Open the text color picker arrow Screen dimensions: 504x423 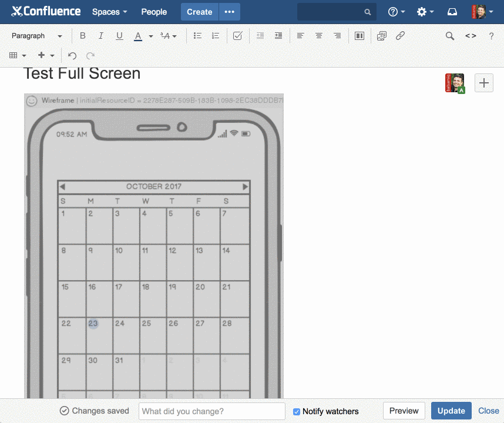(150, 36)
